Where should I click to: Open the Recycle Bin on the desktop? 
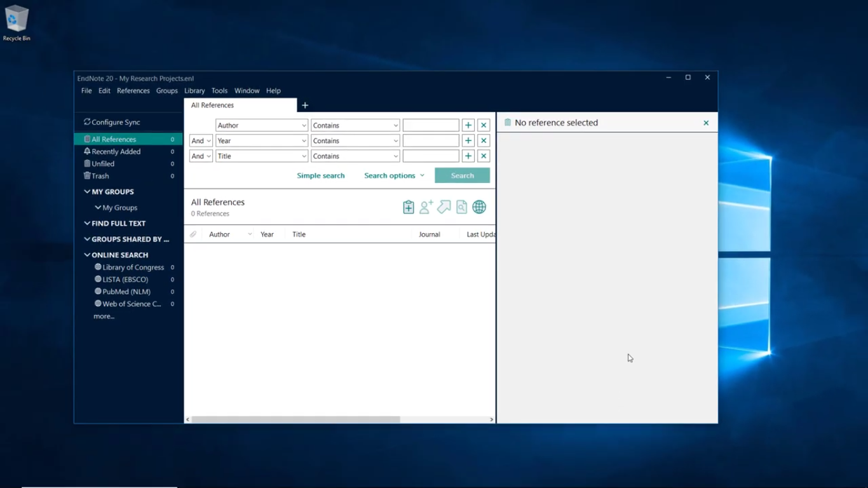coord(17,23)
